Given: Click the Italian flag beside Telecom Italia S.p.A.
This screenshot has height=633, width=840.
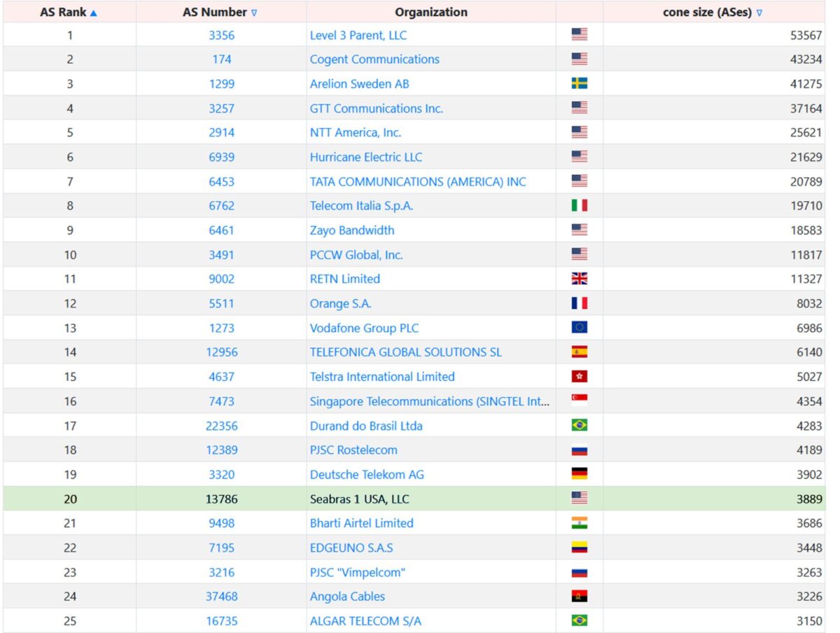Looking at the screenshot, I should coord(580,205).
